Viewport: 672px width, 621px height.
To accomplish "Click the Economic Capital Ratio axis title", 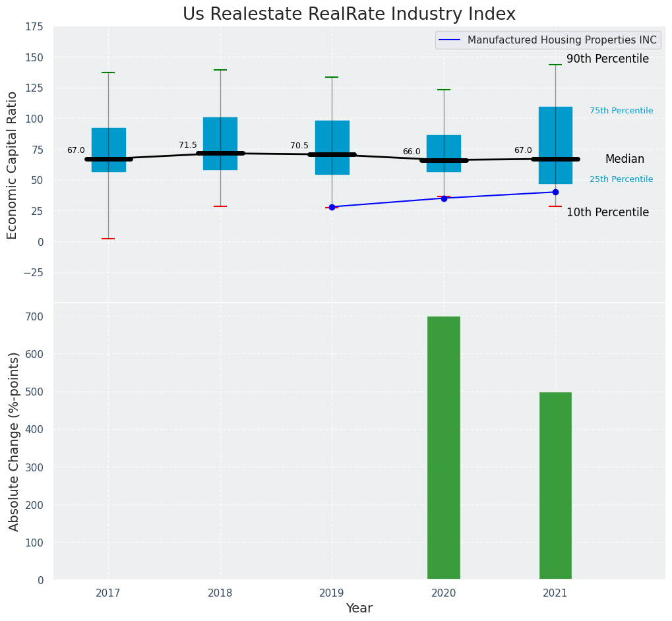I will point(13,165).
